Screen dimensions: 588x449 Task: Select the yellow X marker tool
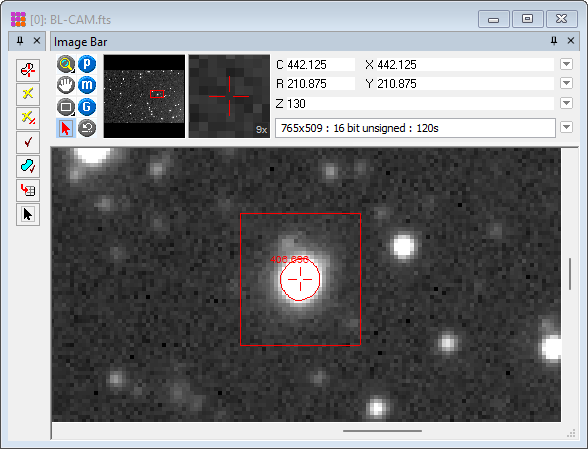[x=28, y=94]
